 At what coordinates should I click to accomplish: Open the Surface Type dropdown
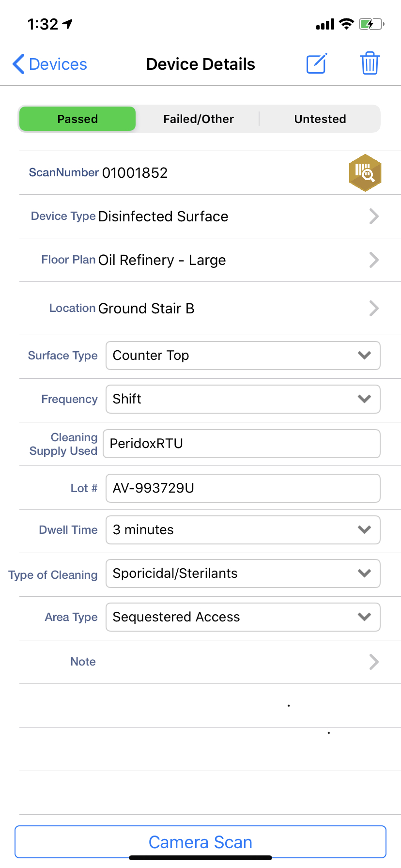click(x=243, y=356)
